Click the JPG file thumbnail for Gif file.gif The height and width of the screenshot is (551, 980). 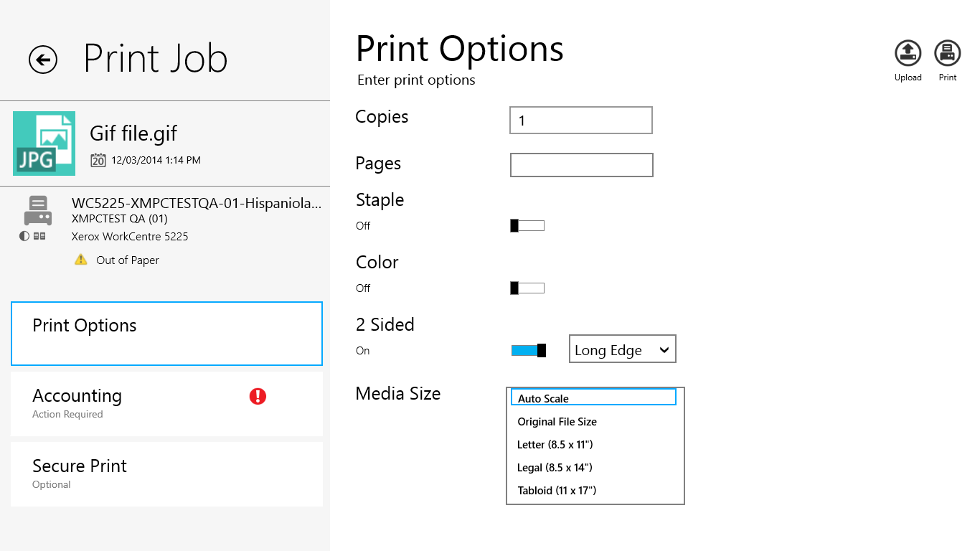pos(44,143)
